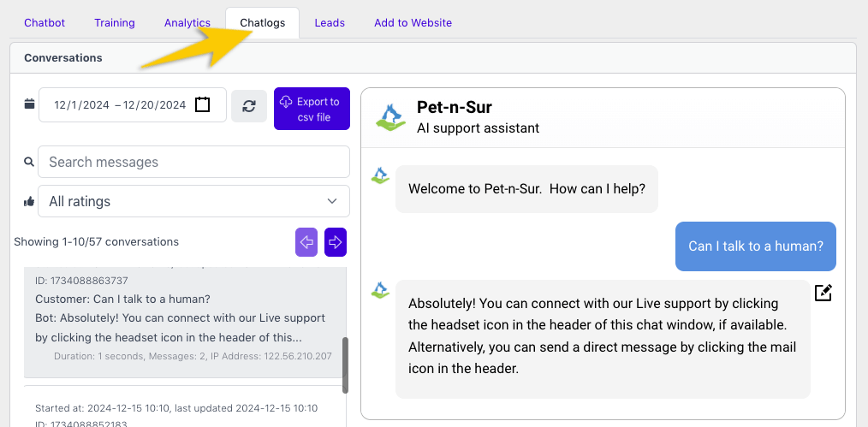Viewport: 868px width, 427px height.
Task: Go to previous conversations page arrow
Action: (306, 242)
